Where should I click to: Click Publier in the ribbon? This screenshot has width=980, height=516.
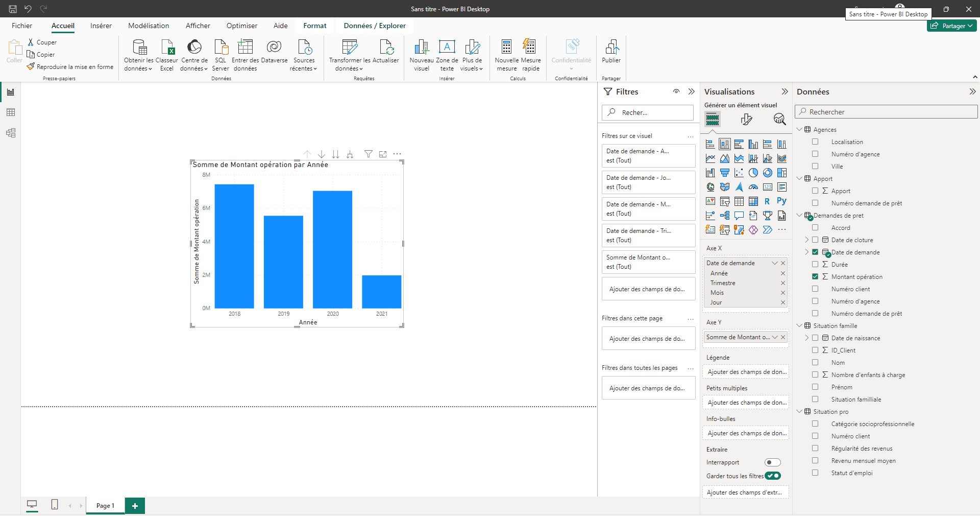(611, 53)
